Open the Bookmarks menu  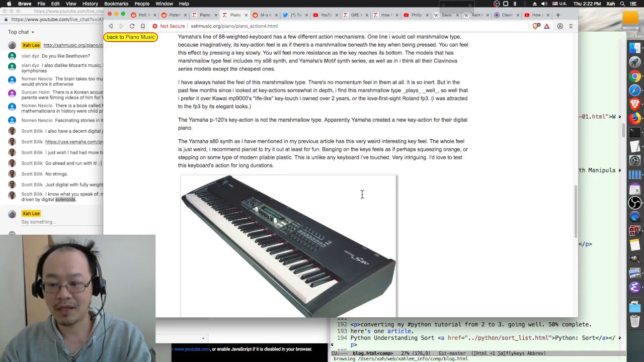116,4
